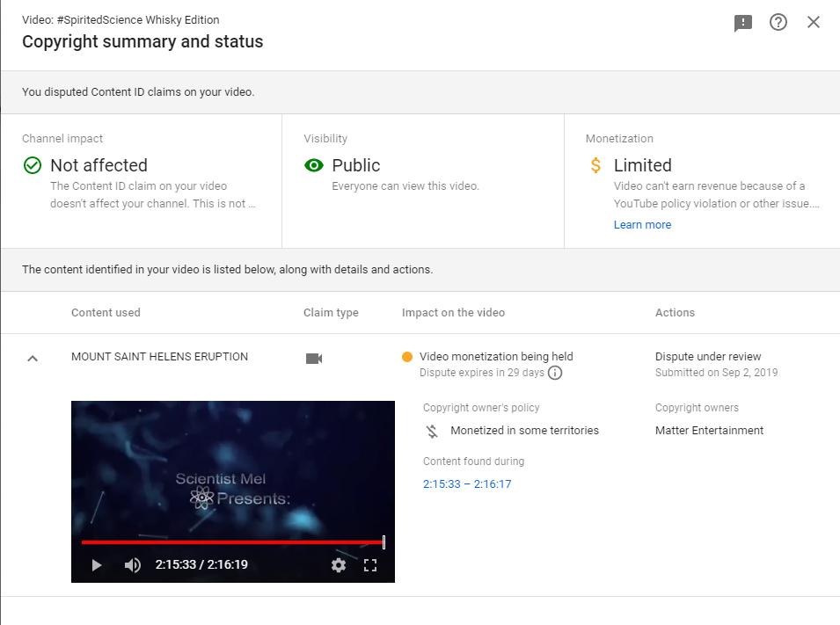The height and width of the screenshot is (625, 840).
Task: Click Dispute under review status text
Action: point(708,357)
